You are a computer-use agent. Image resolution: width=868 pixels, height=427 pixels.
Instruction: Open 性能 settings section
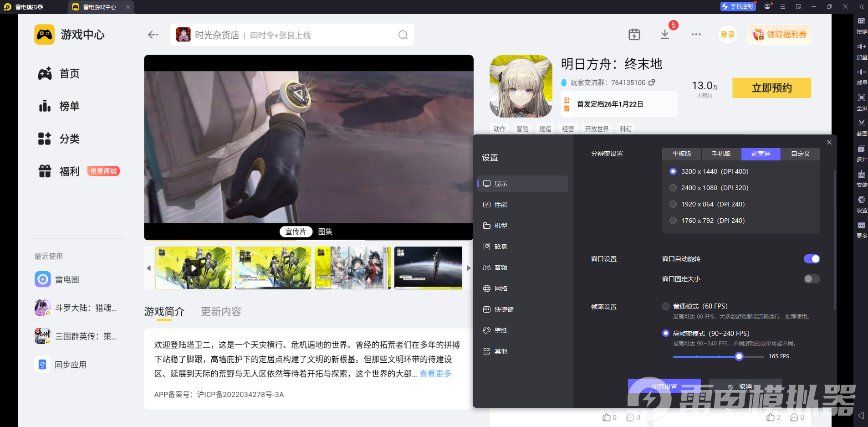pos(523,205)
